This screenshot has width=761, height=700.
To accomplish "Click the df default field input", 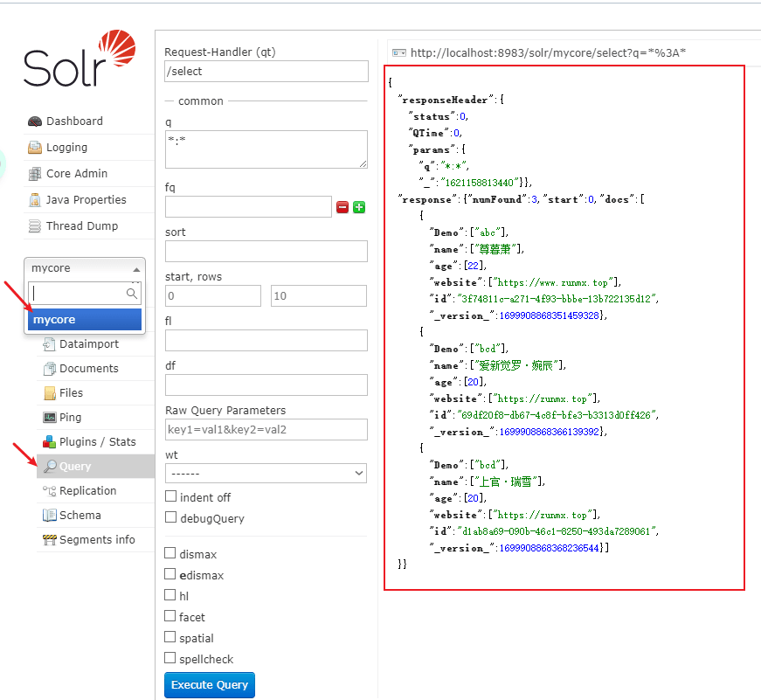I will point(266,385).
